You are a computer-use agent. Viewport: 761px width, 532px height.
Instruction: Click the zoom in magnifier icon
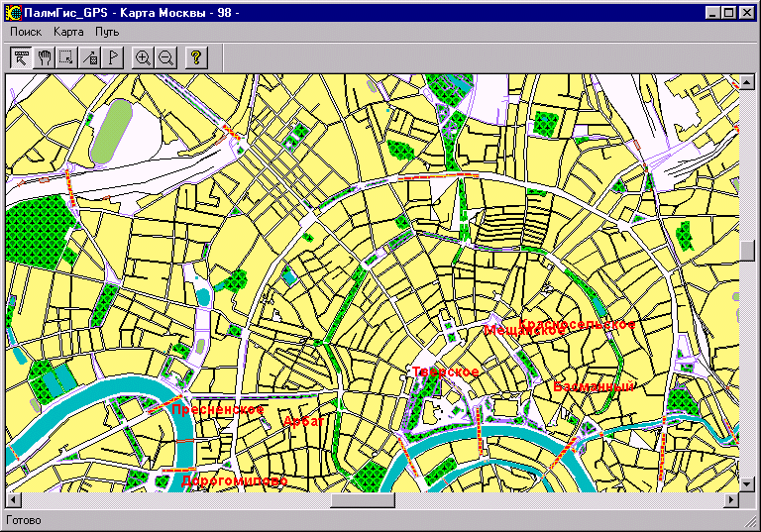coord(143,57)
